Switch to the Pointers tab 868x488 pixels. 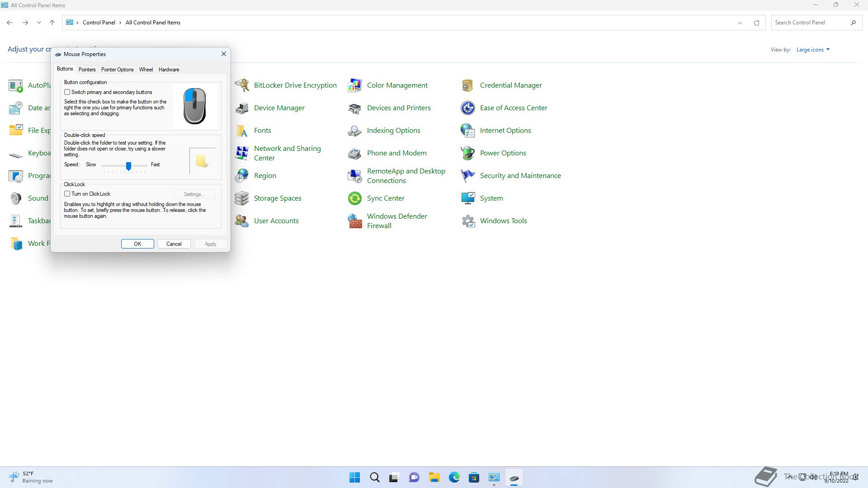[x=87, y=70]
